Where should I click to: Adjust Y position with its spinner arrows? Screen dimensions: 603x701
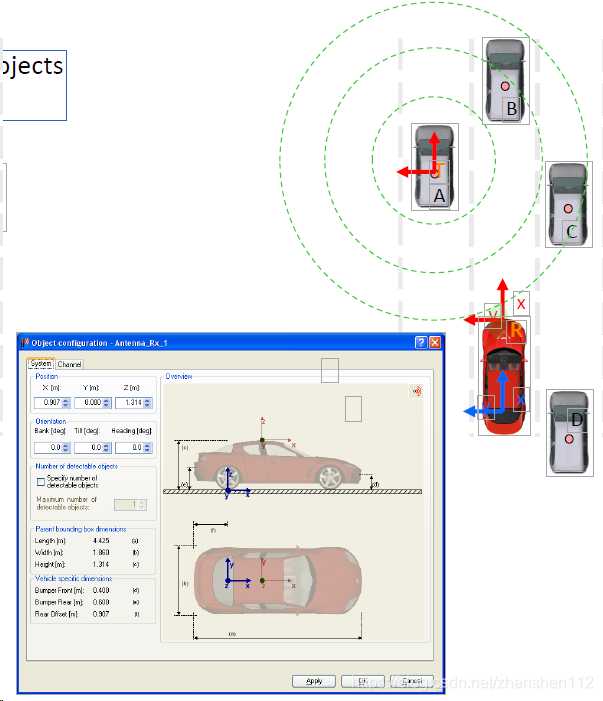(106, 403)
